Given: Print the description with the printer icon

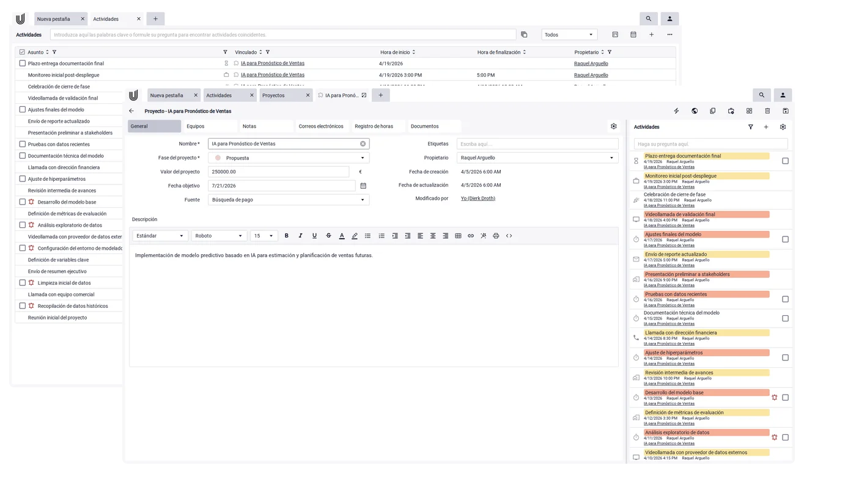Looking at the screenshot, I should pyautogui.click(x=496, y=236).
